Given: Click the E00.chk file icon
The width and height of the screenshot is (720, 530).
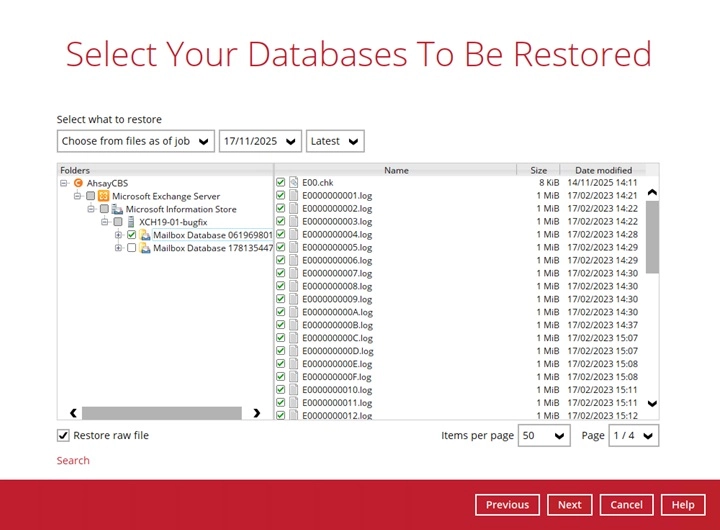Looking at the screenshot, I should pyautogui.click(x=294, y=183).
